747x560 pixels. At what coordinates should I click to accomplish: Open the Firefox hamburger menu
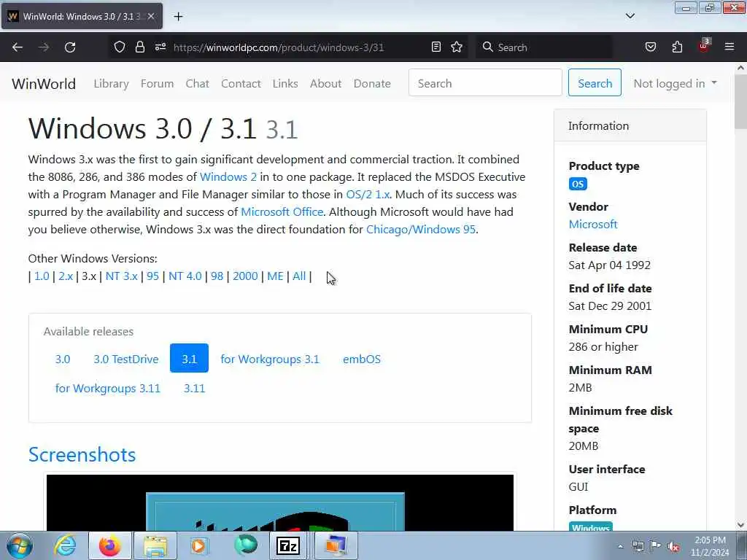[729, 47]
